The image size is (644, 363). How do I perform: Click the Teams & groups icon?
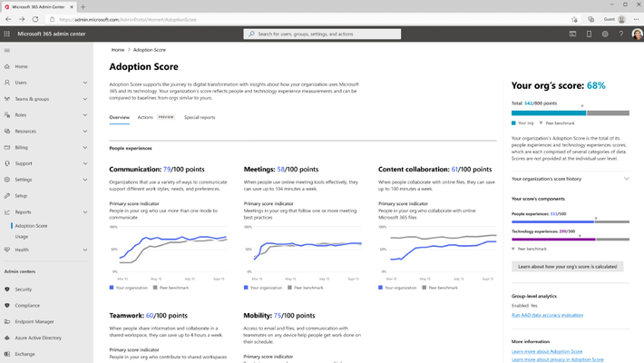point(7,99)
